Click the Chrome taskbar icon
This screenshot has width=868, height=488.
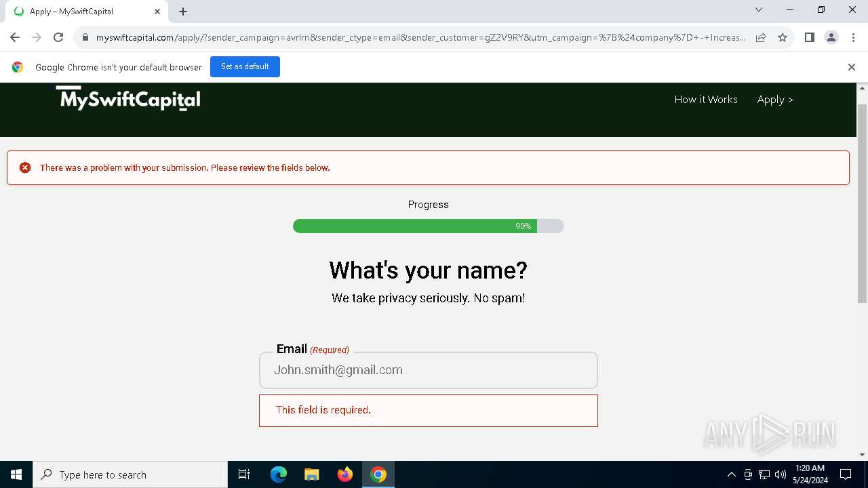[x=378, y=474]
